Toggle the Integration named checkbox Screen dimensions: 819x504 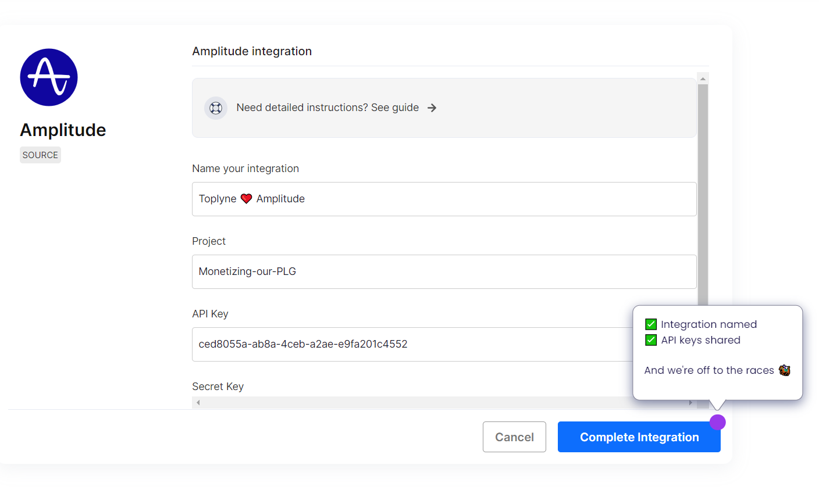click(x=651, y=324)
